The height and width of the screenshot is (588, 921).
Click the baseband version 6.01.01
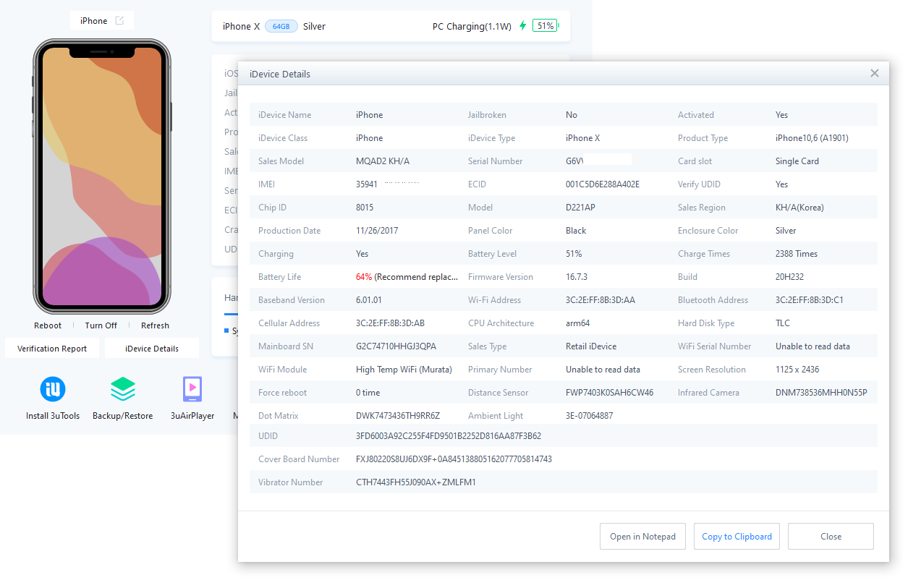369,300
